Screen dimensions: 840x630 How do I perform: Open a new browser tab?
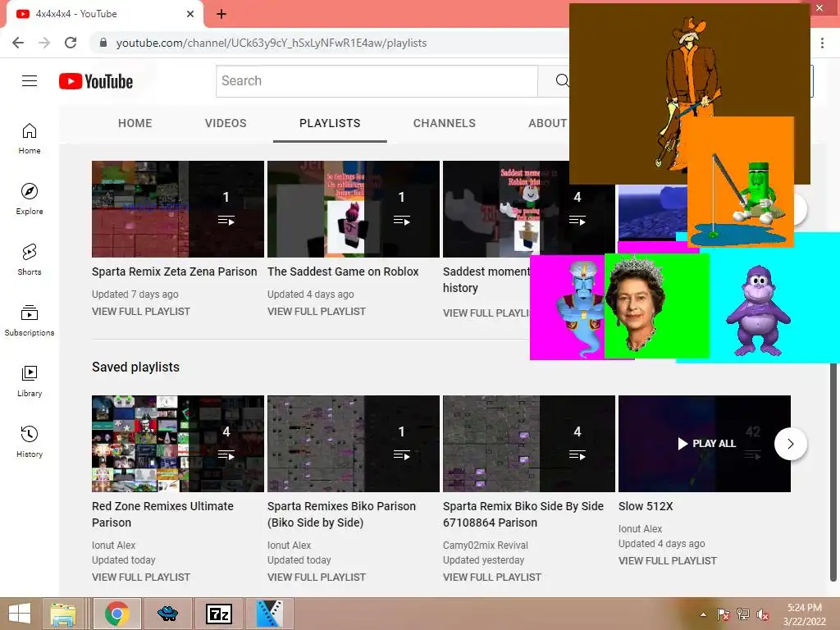221,14
